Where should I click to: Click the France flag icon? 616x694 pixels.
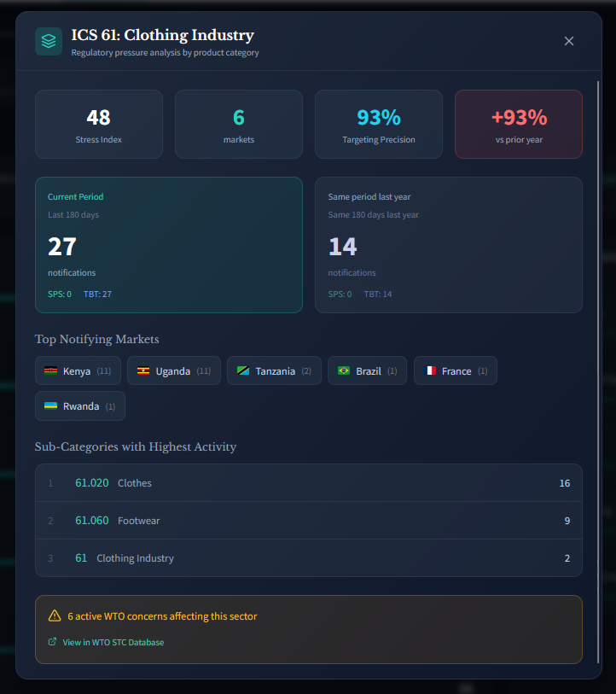[x=430, y=371]
